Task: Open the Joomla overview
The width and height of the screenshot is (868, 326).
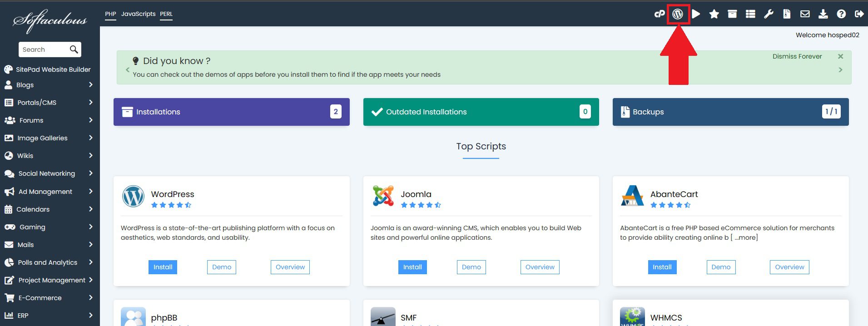Action: [x=540, y=267]
